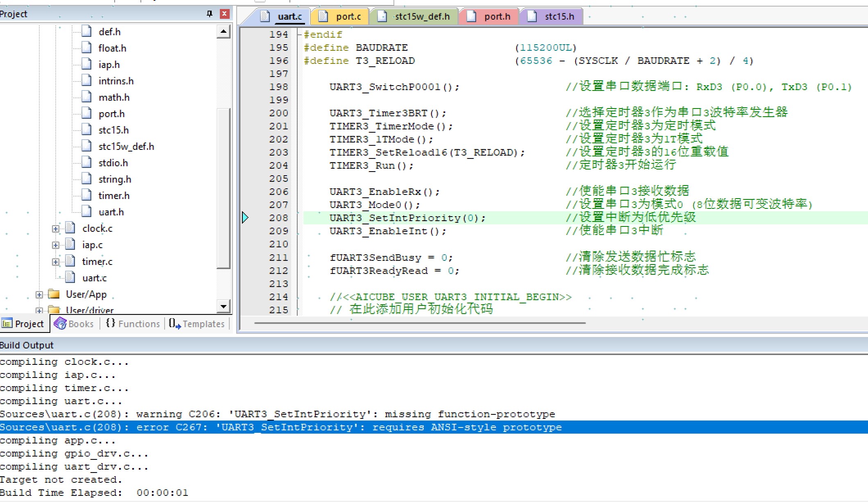
Task: Select the C206 warning line in Build Output
Action: pos(278,414)
